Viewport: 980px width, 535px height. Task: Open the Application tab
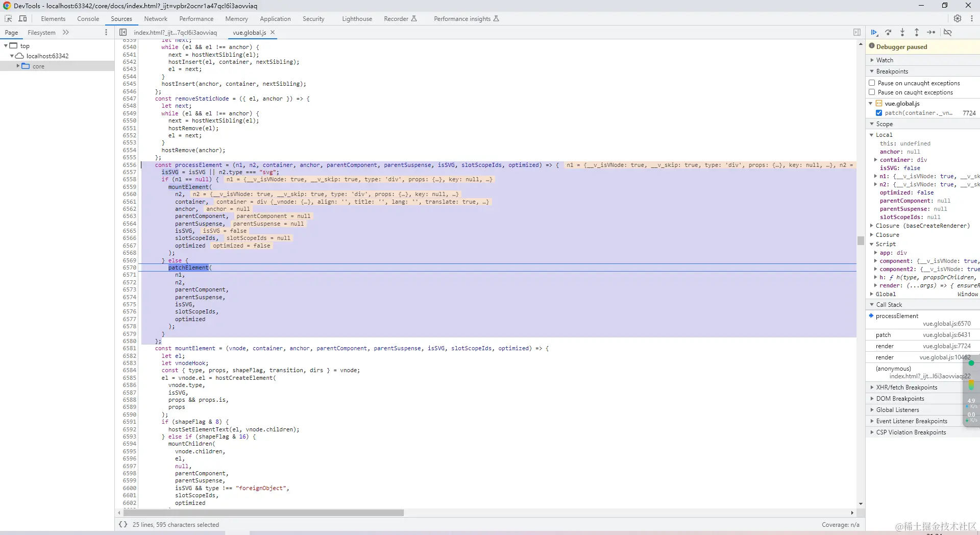click(275, 19)
